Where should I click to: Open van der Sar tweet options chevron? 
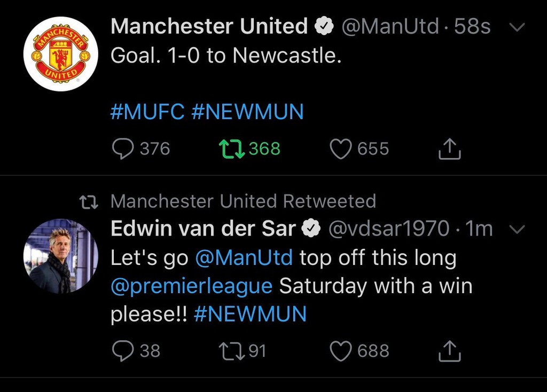pyautogui.click(x=517, y=229)
